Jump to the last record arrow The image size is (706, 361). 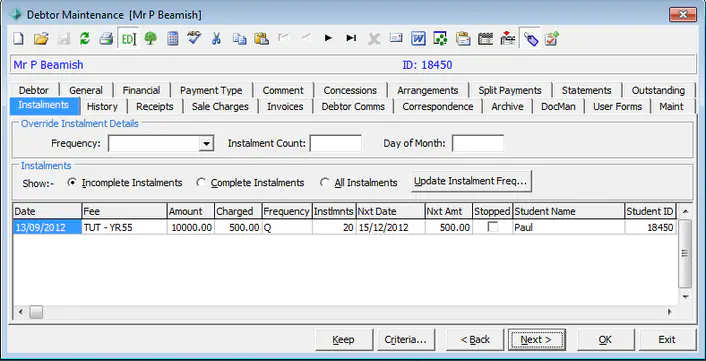(351, 38)
